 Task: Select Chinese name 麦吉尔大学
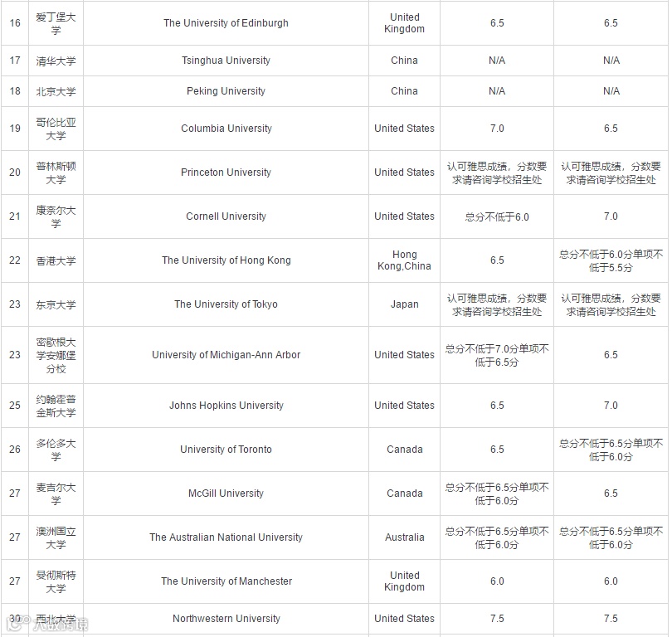click(x=56, y=494)
